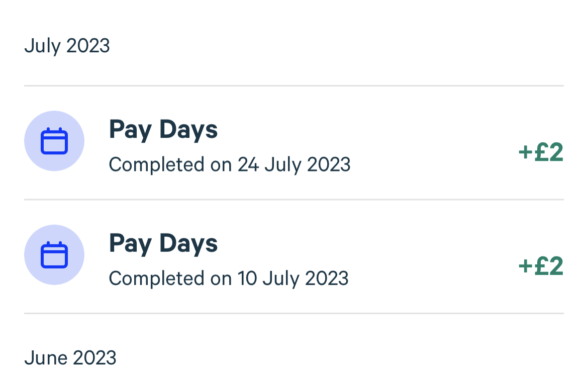
Task: Click the calendar icon for 10 July
Action: (x=54, y=255)
